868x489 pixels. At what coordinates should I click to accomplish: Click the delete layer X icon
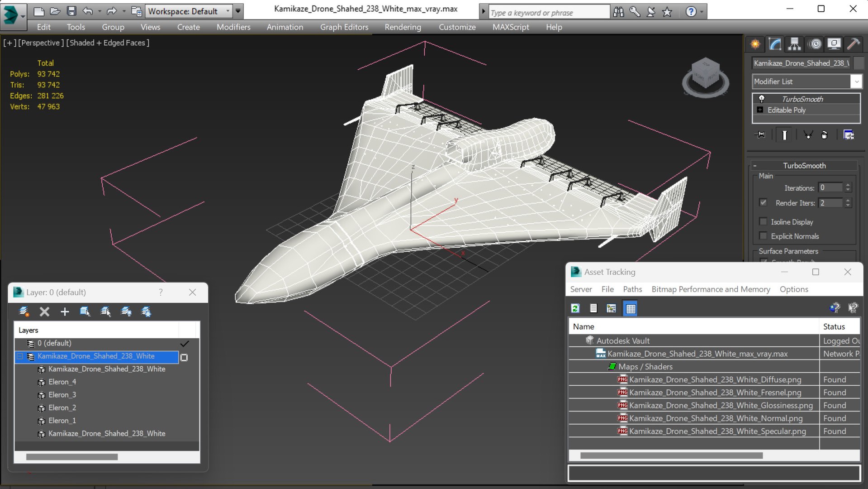point(44,312)
